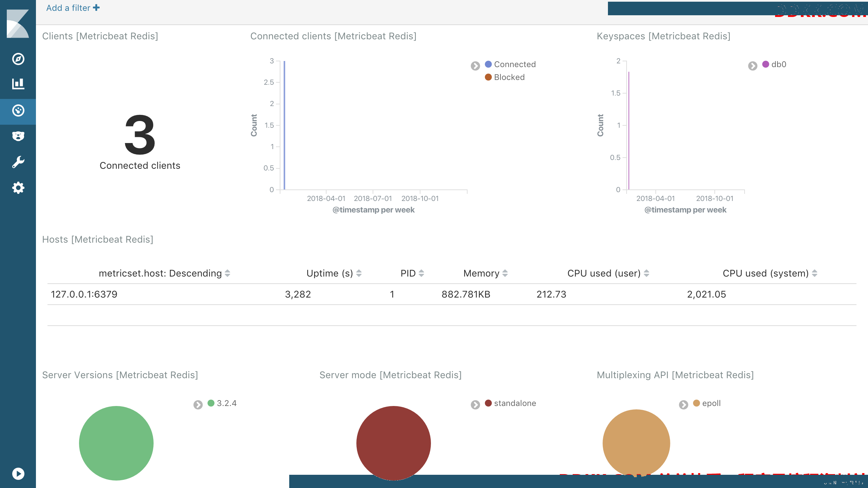Sort by Memory column arrows
868x488 pixels.
[505, 273]
